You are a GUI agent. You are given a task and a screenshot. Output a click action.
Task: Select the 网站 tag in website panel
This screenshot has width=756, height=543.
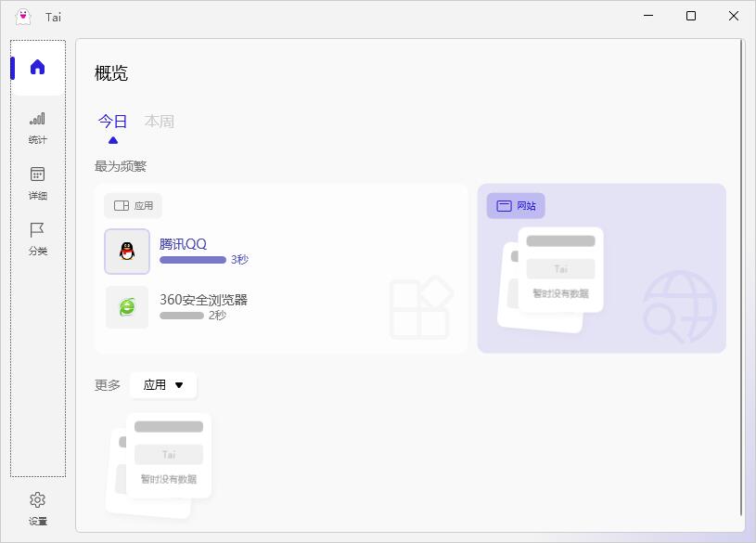(x=516, y=206)
